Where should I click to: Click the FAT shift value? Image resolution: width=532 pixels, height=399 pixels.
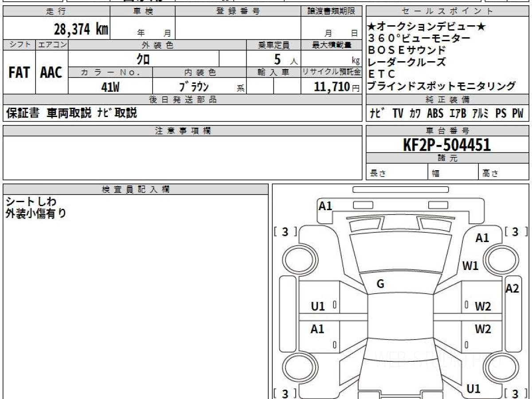pos(19,73)
